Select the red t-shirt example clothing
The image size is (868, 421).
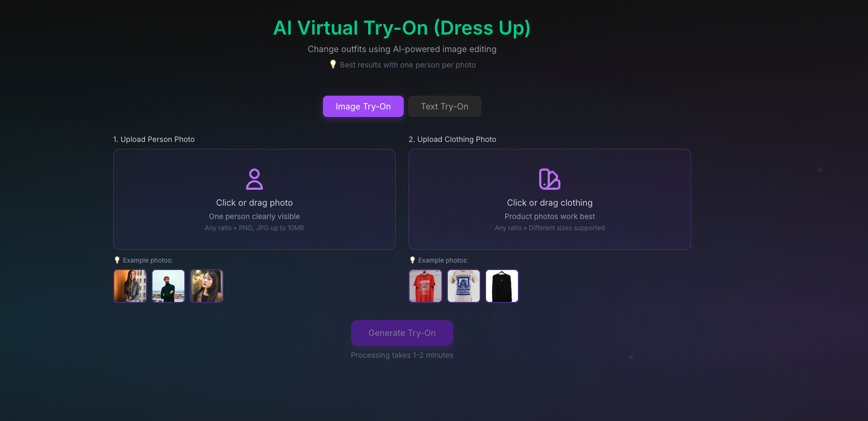tap(426, 286)
